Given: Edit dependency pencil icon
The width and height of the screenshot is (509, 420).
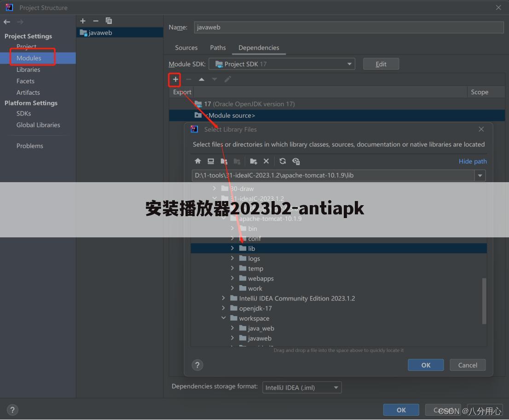Looking at the screenshot, I should [228, 79].
